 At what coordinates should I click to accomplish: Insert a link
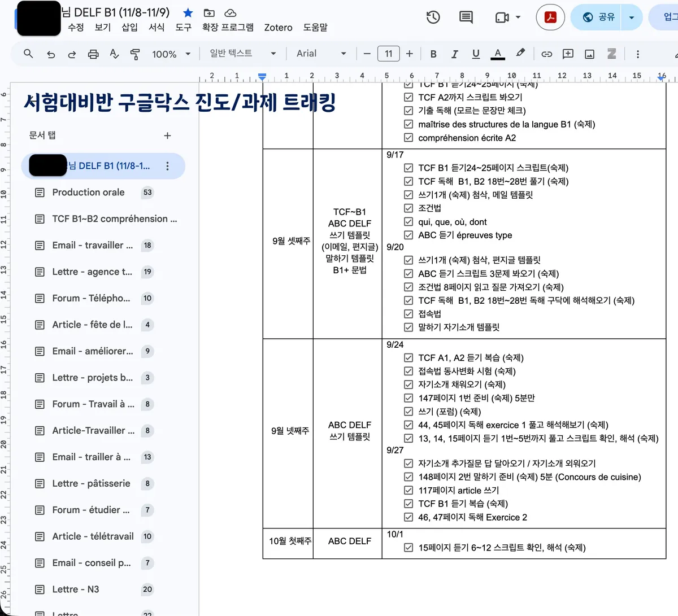546,54
